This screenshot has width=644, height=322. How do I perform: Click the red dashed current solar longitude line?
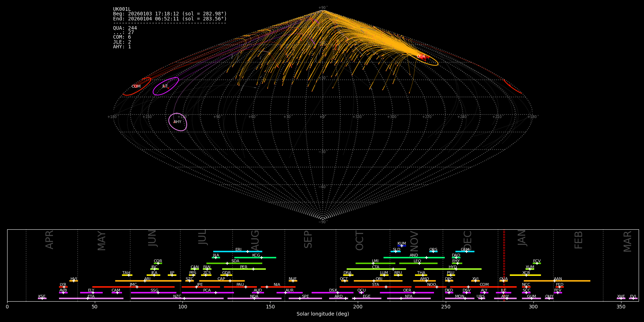(x=504, y=265)
